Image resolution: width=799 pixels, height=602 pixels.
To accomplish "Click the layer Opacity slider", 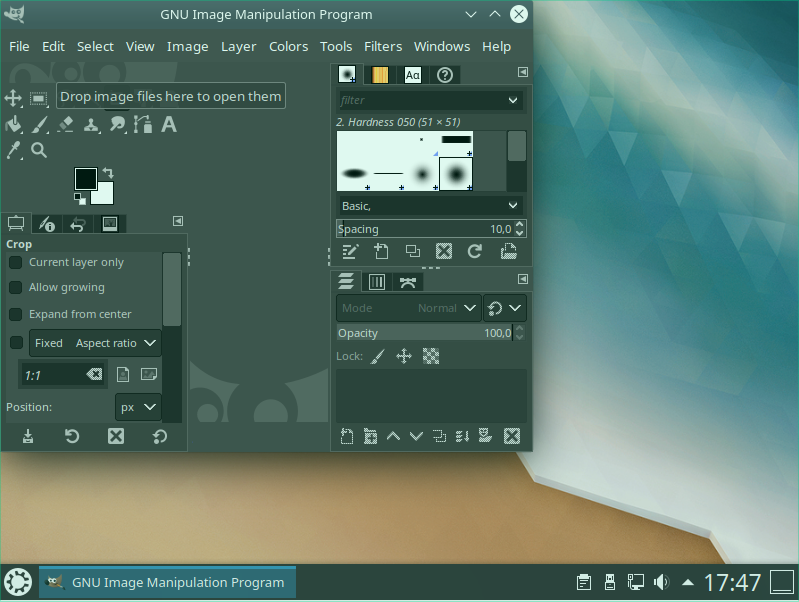I will [425, 333].
